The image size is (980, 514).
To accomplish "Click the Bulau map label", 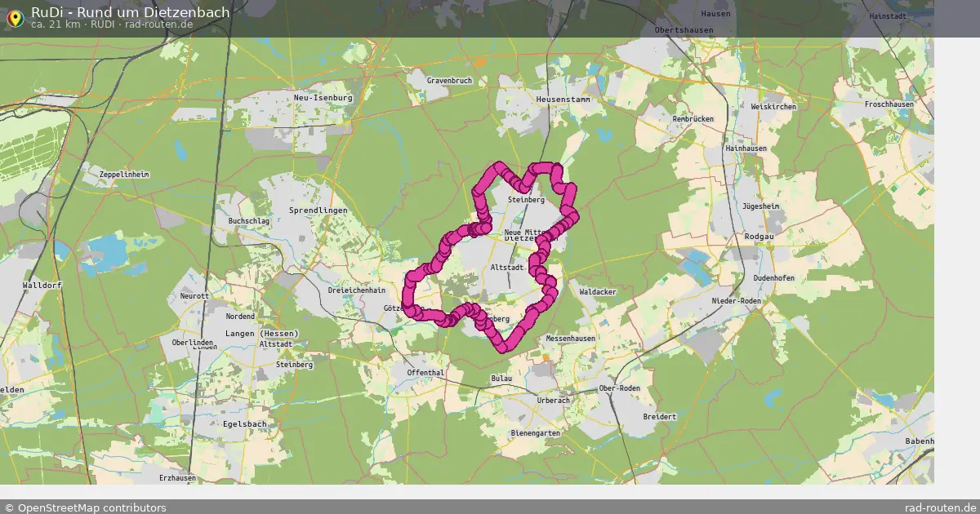I will point(501,379).
